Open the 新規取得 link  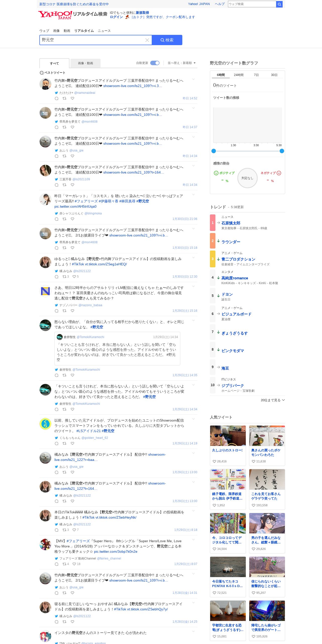[142, 13]
